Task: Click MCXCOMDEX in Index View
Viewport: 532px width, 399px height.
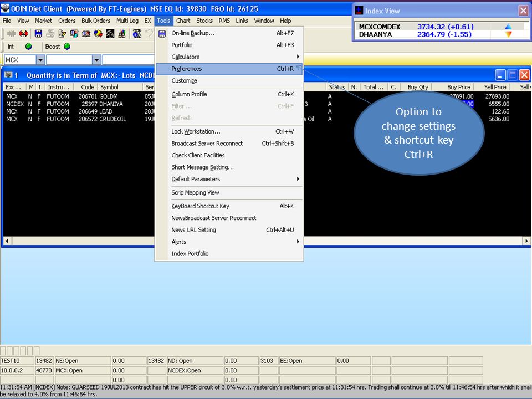Action: click(379, 27)
